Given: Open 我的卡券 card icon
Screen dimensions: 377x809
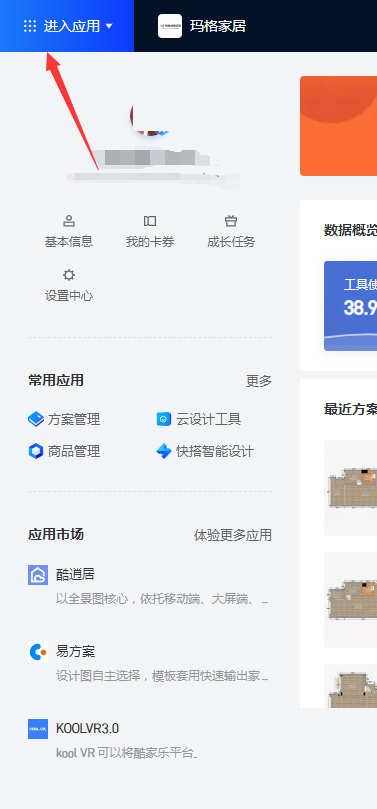Looking at the screenshot, I should pyautogui.click(x=150, y=221).
